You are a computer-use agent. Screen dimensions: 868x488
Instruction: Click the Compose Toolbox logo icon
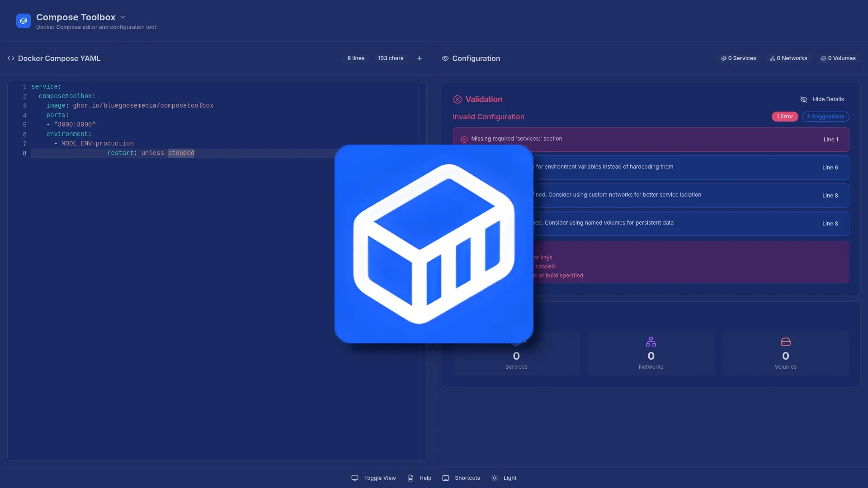coord(24,21)
